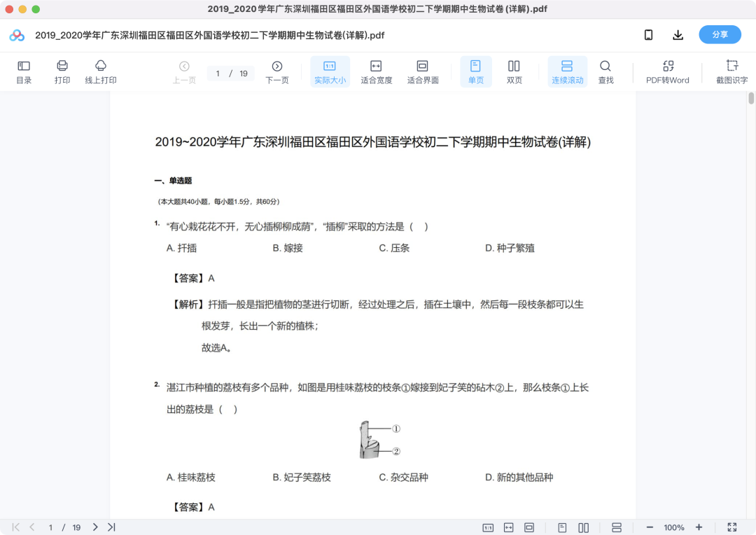Screen dimensions: 756x535
Task: Click the download icon in header
Action: click(678, 35)
